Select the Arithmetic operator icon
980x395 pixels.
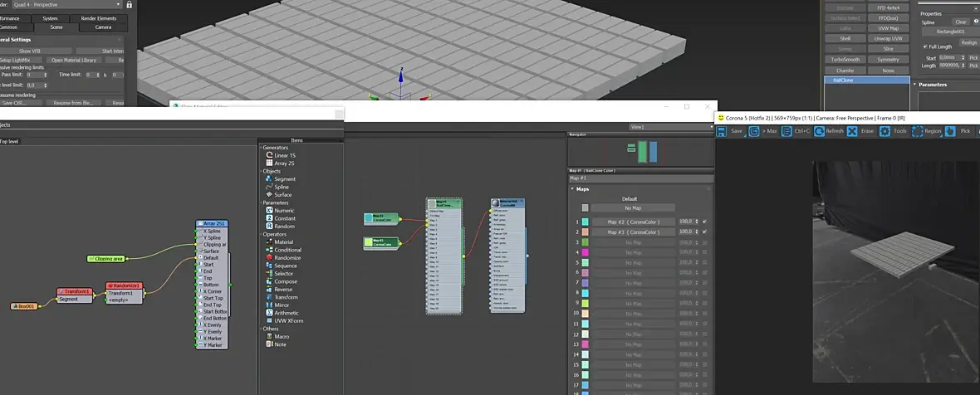(269, 313)
